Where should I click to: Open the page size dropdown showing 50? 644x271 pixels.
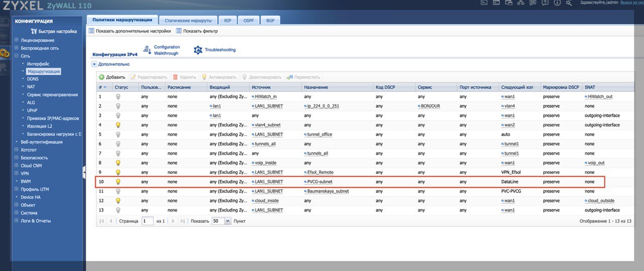tap(227, 221)
